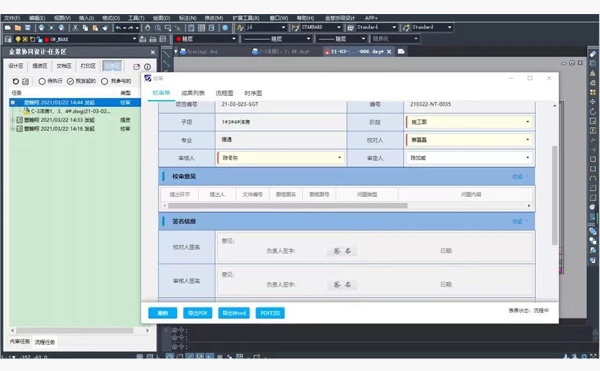Click the red color swatch layer color dropdown
600x371 pixels.
tap(206, 39)
